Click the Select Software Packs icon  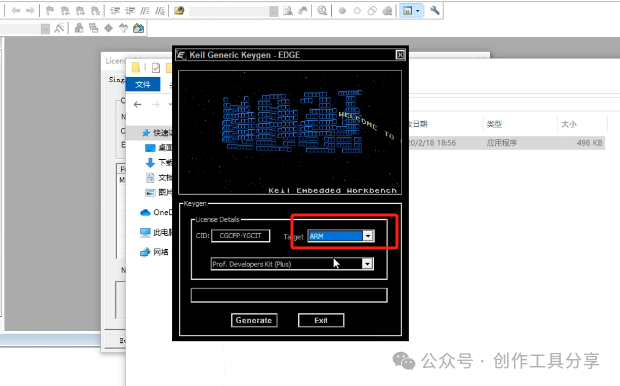click(123, 28)
